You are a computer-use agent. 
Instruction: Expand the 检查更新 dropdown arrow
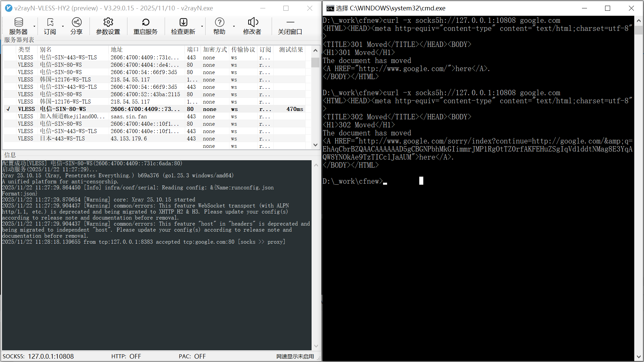202,26
